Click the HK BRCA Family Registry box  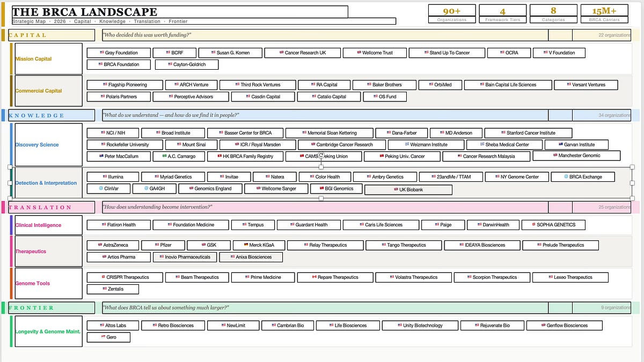click(244, 157)
